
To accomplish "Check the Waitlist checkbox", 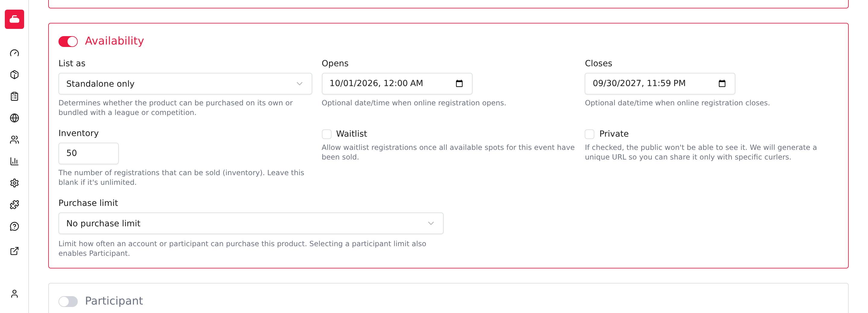I will (x=326, y=134).
